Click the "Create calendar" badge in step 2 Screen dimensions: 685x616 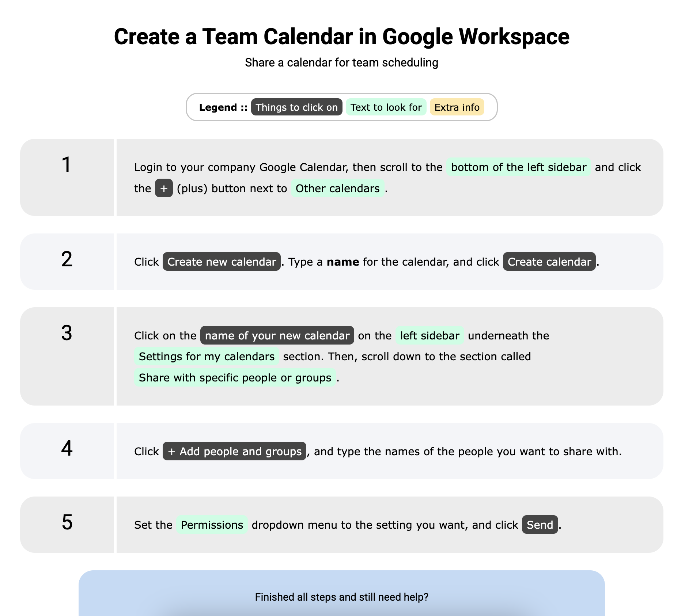click(x=549, y=262)
